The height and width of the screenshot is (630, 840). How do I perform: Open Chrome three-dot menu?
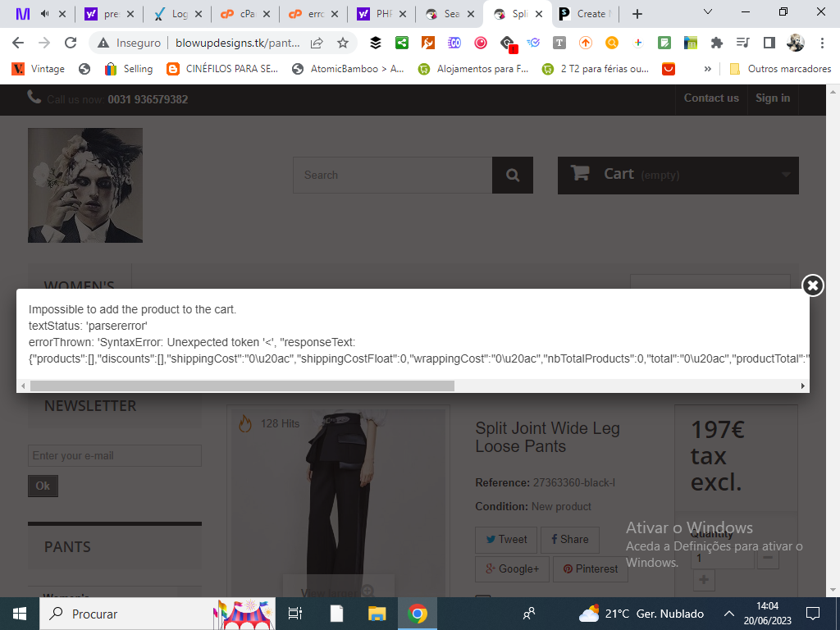pyautogui.click(x=822, y=43)
